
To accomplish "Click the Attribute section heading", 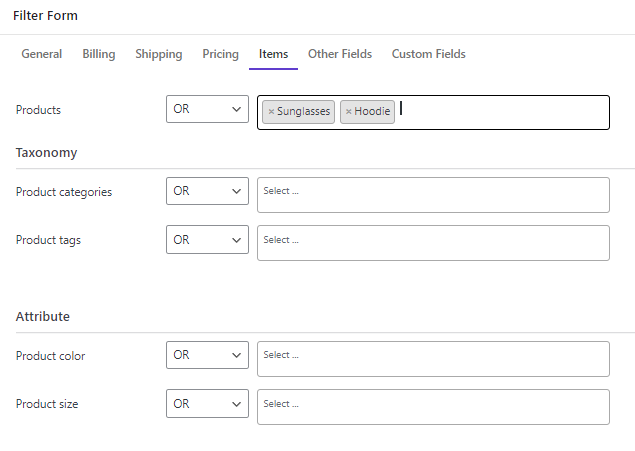I will [x=43, y=317].
